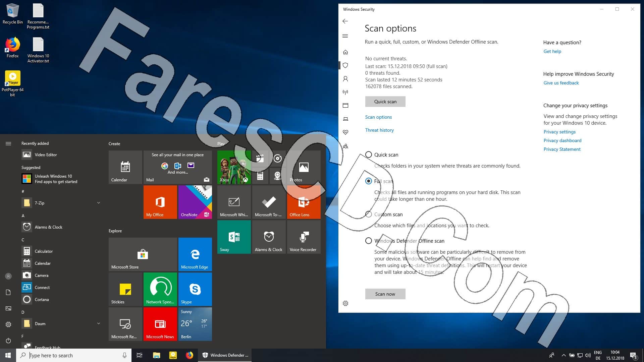Open Device performance & health heart icon
Image resolution: width=644 pixels, height=362 pixels.
[345, 132]
